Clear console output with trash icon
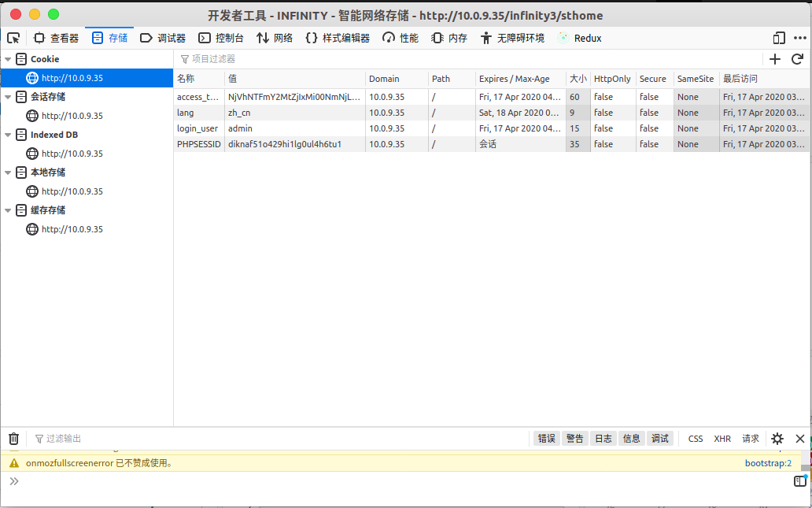Image resolution: width=812 pixels, height=508 pixels. pyautogui.click(x=13, y=439)
